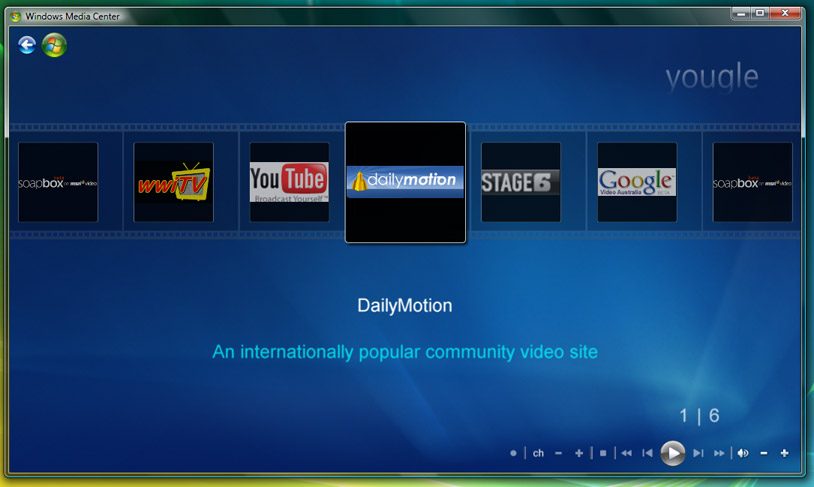This screenshot has height=487, width=814.
Task: Open the green Windows Media Center start button
Action: 55,45
